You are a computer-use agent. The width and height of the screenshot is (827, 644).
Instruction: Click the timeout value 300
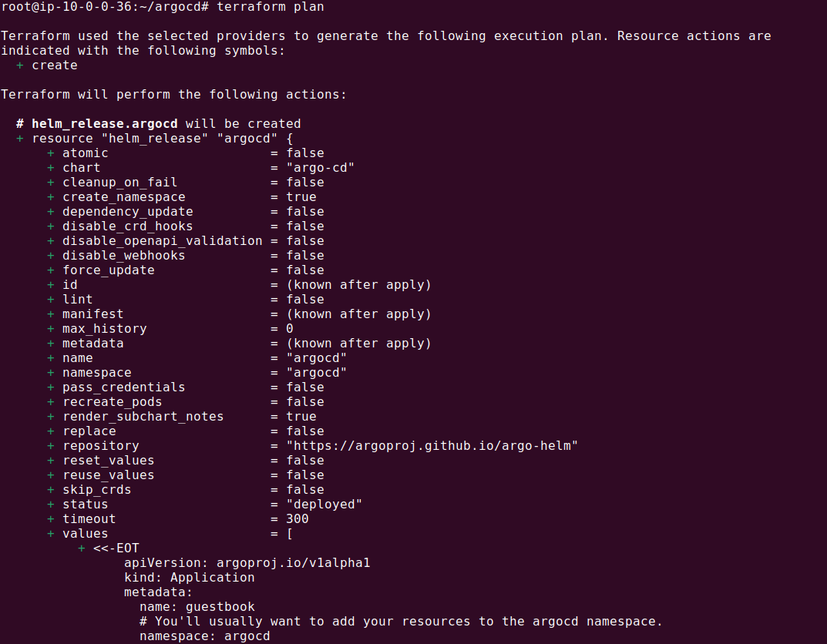click(297, 518)
